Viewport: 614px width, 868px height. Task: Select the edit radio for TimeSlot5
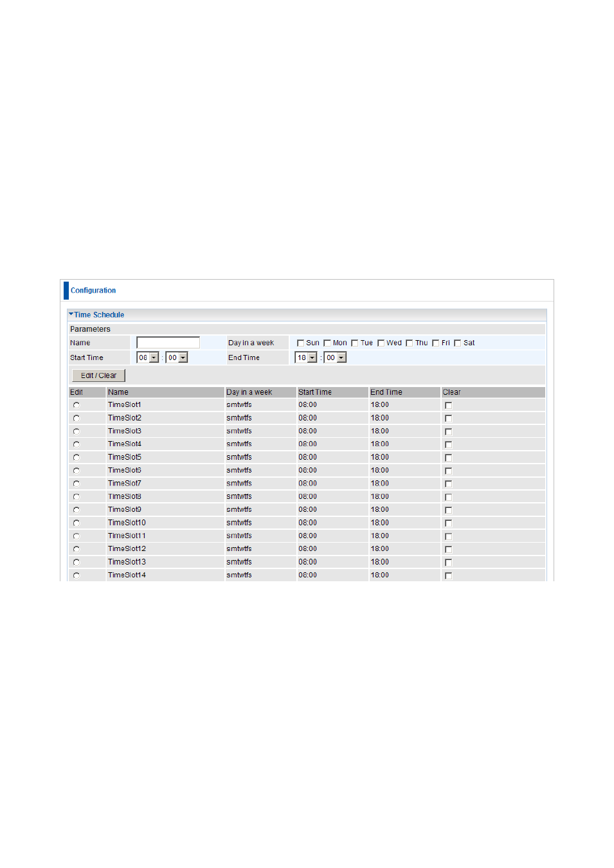[77, 458]
